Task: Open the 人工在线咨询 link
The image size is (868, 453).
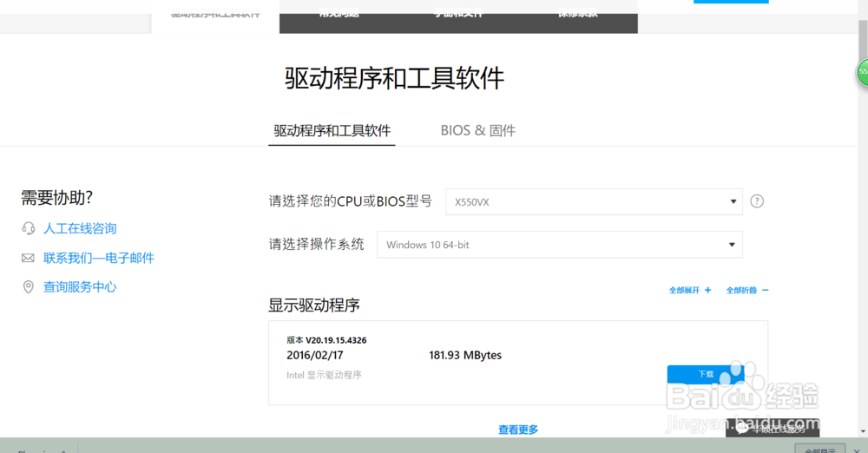Action: [x=80, y=228]
